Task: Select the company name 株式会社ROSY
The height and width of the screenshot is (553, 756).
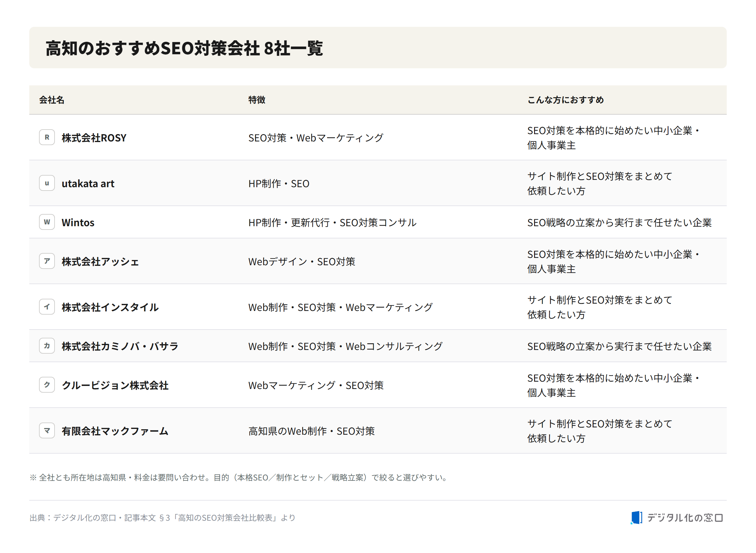Action: pos(94,137)
